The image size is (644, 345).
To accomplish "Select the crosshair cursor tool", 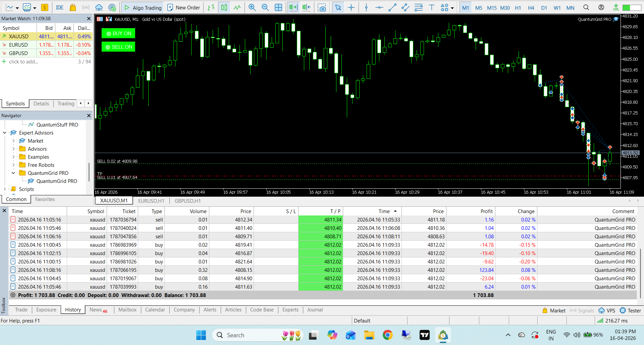I will tap(351, 7).
